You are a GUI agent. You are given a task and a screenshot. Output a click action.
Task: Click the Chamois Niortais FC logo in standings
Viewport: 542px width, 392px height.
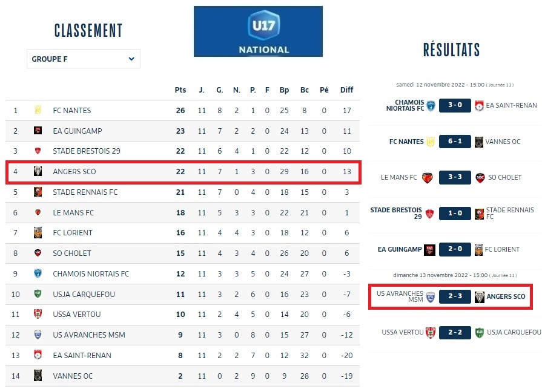tap(38, 273)
